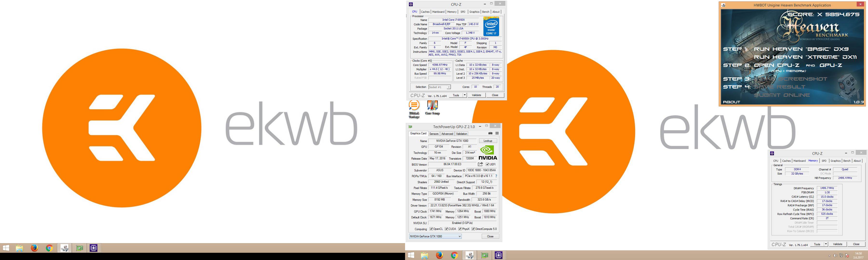Click the DRAM Frequency value 1499.7 MHz
868x260 pixels.
point(827,188)
